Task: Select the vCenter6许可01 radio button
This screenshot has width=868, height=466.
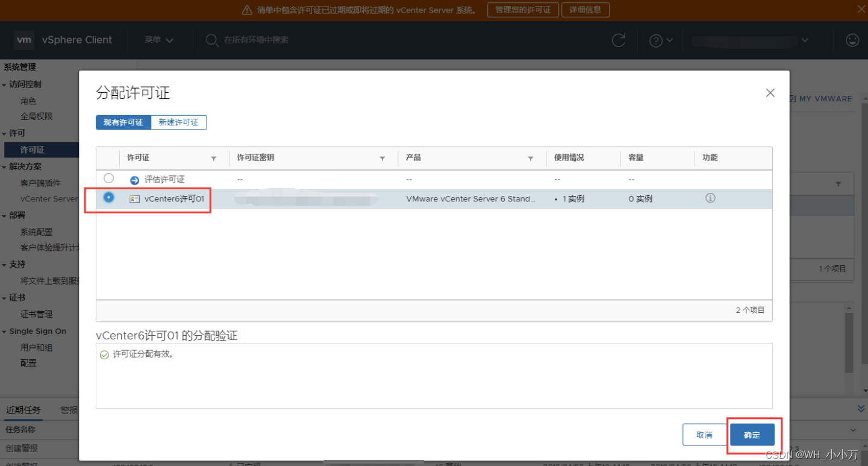Action: coord(108,198)
